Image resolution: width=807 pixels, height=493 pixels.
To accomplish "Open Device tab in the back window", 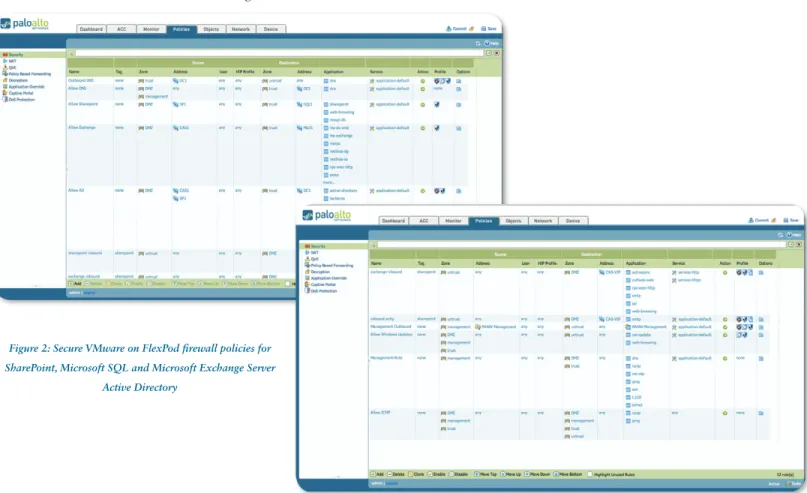I will tap(271, 29).
